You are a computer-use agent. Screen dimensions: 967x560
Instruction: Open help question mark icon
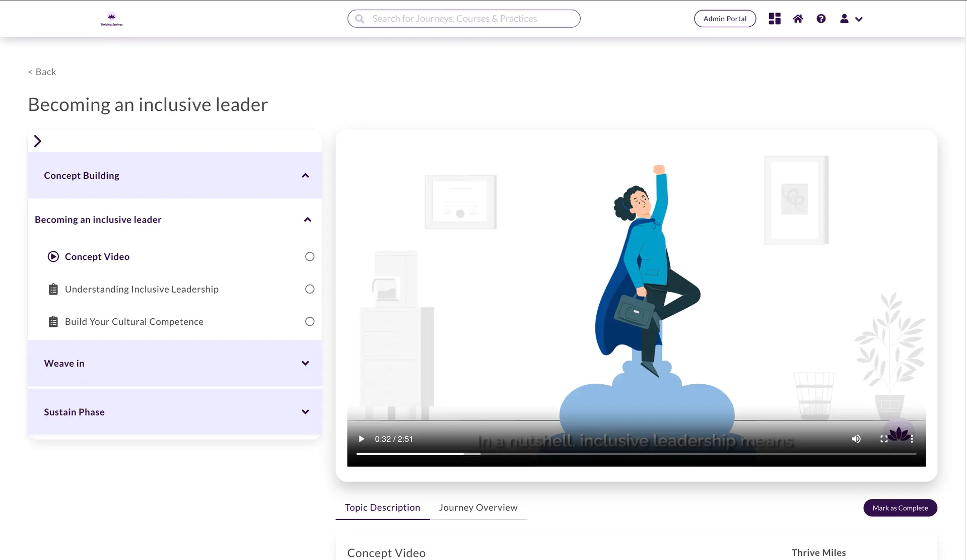pyautogui.click(x=821, y=19)
